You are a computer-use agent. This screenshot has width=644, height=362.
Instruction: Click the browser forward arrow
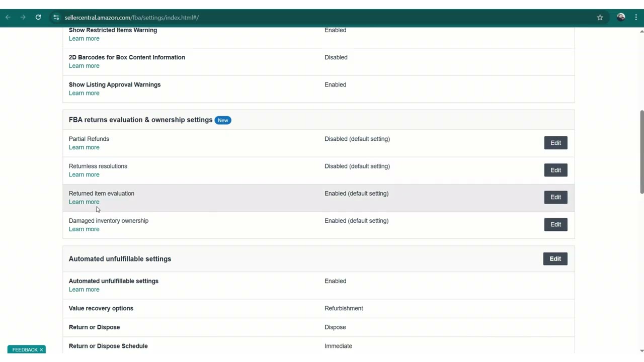[x=23, y=18]
